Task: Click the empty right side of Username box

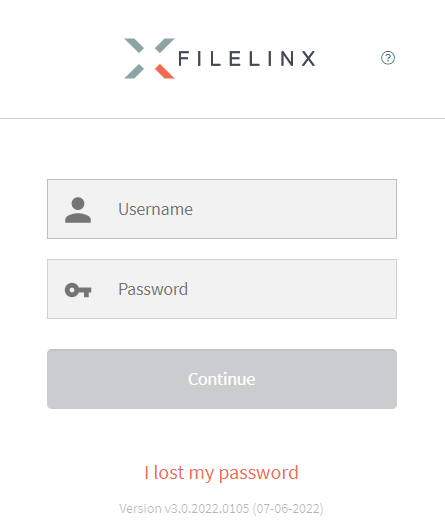Action: [302, 209]
